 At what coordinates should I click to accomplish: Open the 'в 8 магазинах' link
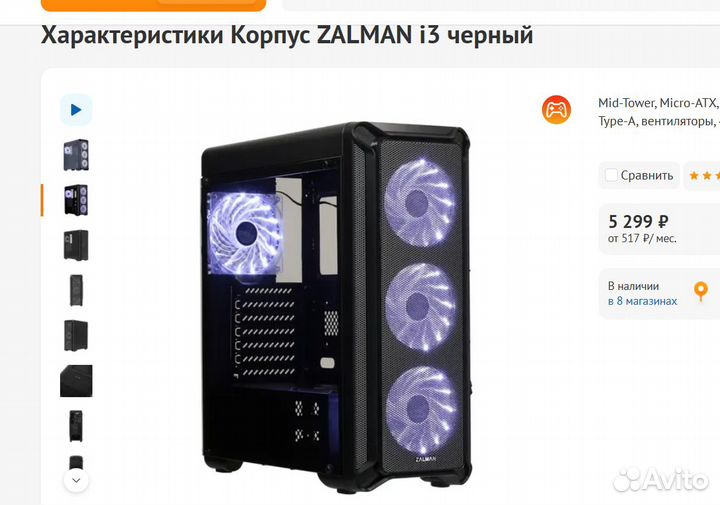click(642, 301)
